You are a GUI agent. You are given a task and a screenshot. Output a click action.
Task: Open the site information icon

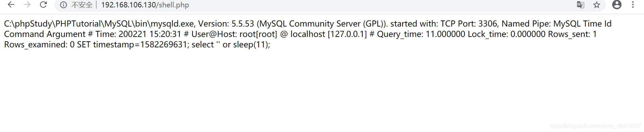click(63, 5)
